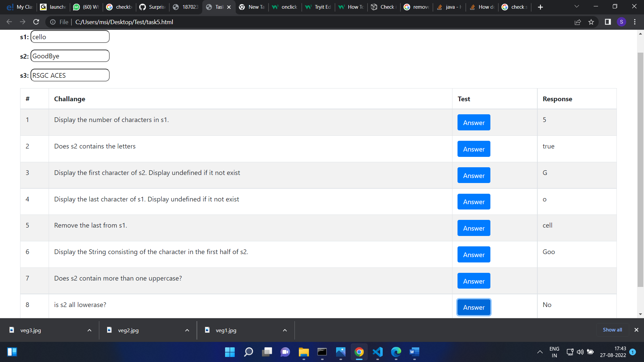Open the volume icon in system tray

click(x=580, y=352)
